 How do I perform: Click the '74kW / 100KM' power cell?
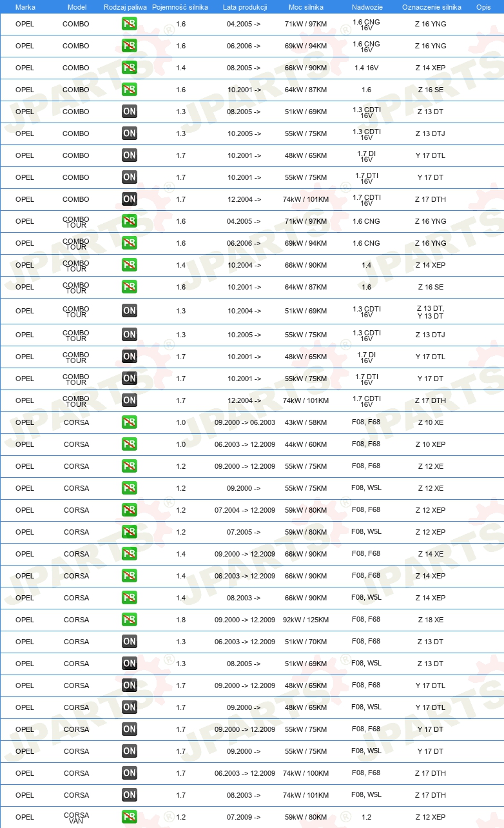click(305, 773)
